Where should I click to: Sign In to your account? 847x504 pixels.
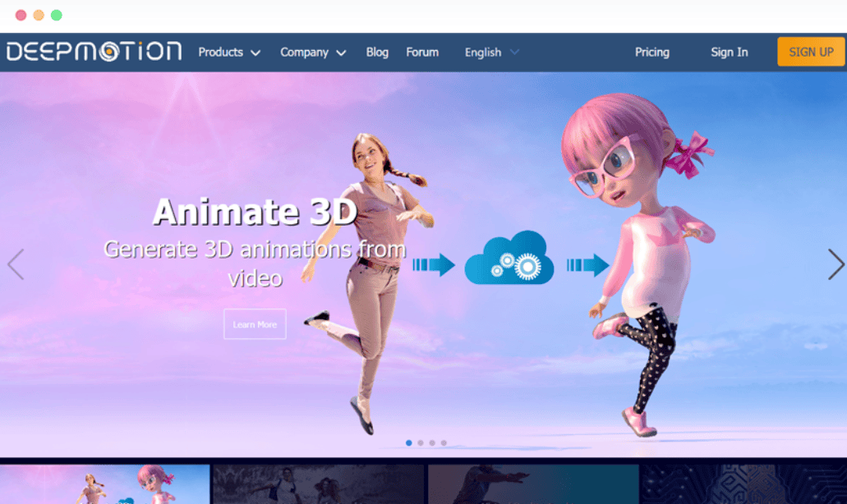(x=729, y=52)
